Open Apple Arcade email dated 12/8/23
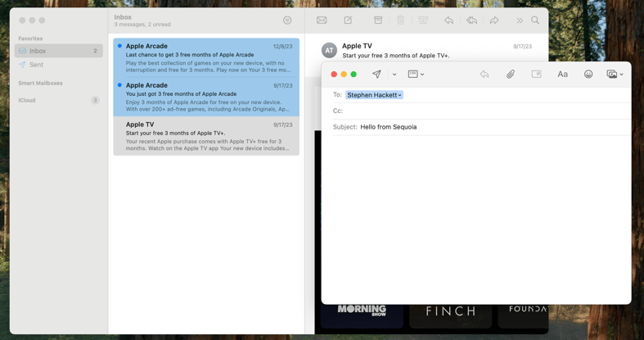The image size is (644, 340). click(x=206, y=57)
